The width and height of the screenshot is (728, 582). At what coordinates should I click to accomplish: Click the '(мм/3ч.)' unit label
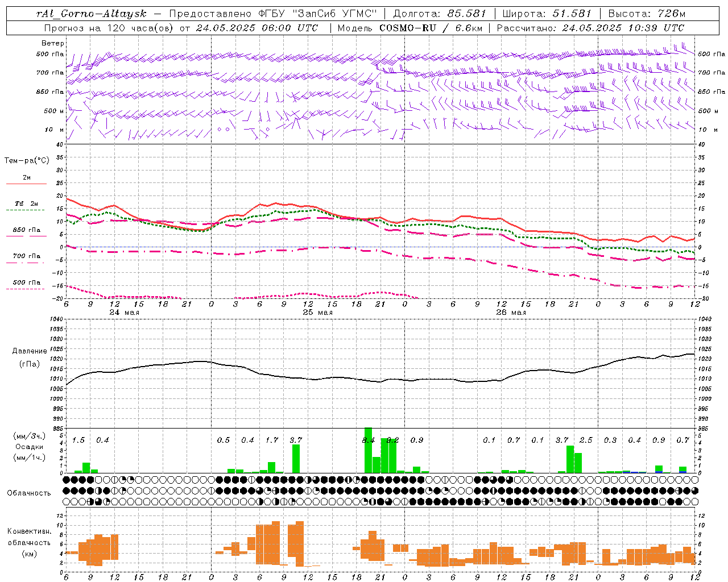30,436
